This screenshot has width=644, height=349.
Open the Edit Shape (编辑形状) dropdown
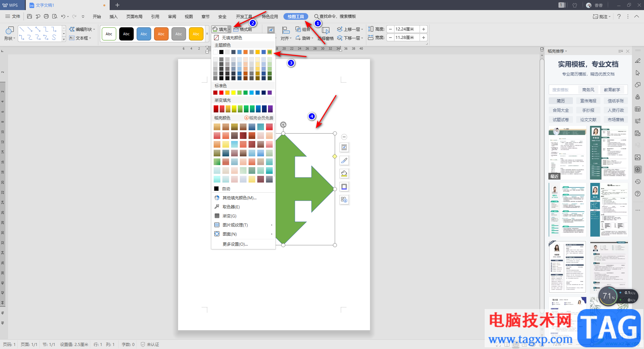[82, 30]
